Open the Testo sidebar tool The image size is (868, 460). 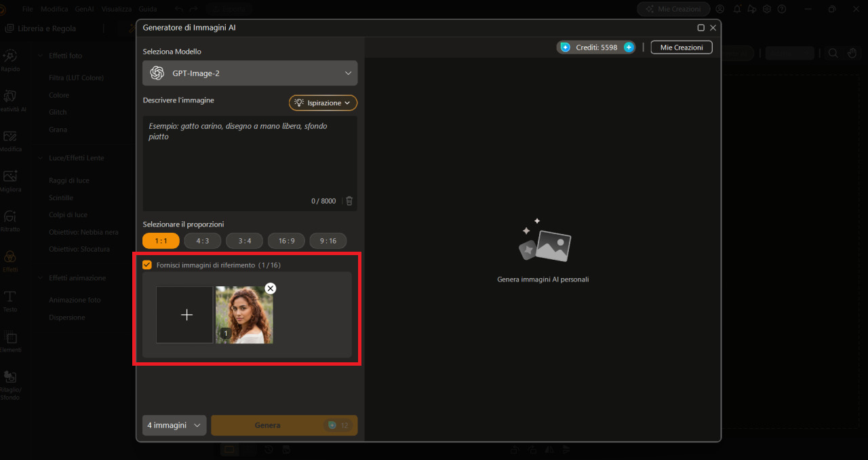pos(10,301)
